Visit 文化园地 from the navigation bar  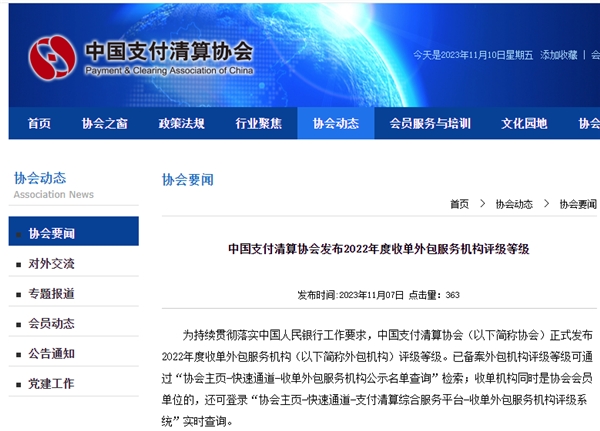pos(524,123)
